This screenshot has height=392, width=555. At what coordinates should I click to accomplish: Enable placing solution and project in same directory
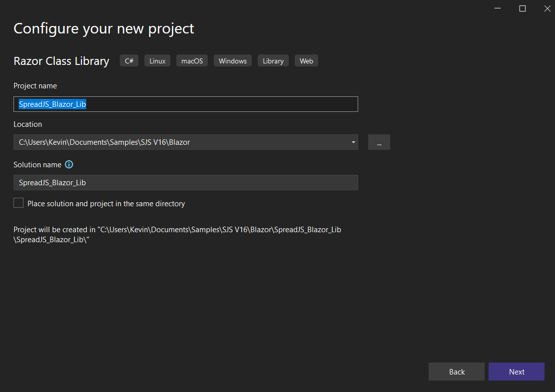[x=18, y=203]
